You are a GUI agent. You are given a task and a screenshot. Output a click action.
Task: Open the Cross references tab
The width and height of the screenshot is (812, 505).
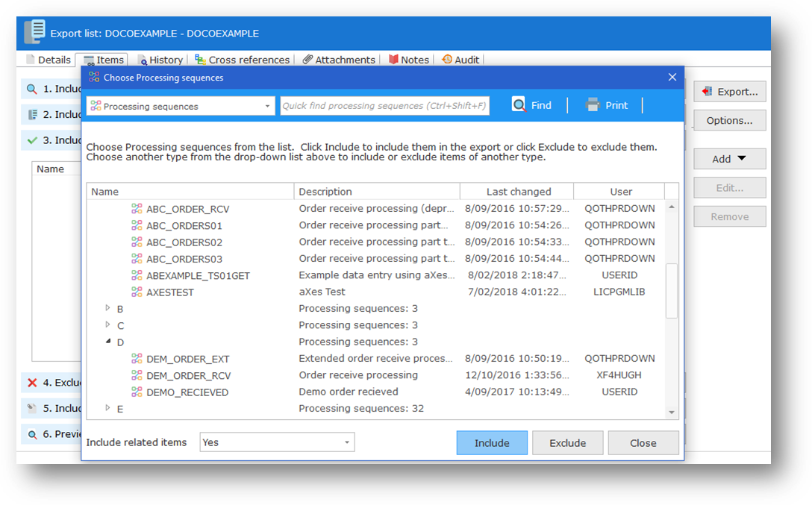point(242,60)
